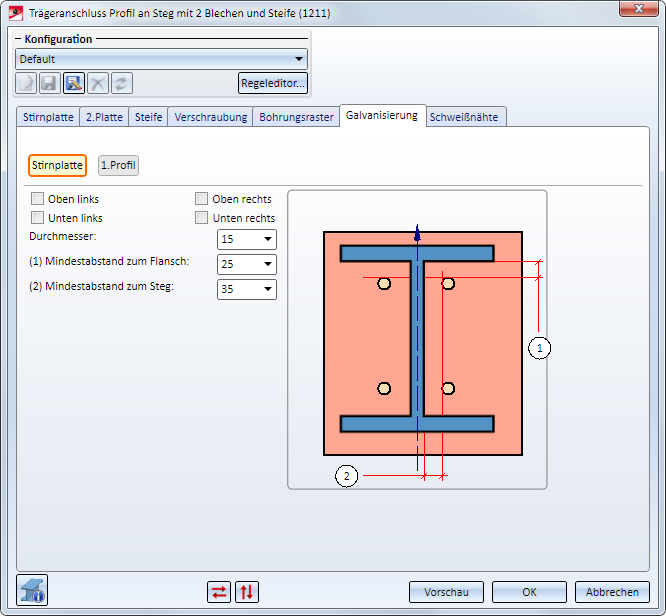The image size is (666, 616).
Task: Open the Regeleditor button
Action: (272, 83)
